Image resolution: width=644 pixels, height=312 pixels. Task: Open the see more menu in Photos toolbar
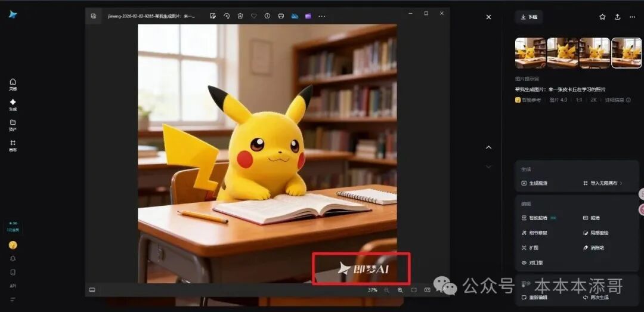pyautogui.click(x=321, y=17)
